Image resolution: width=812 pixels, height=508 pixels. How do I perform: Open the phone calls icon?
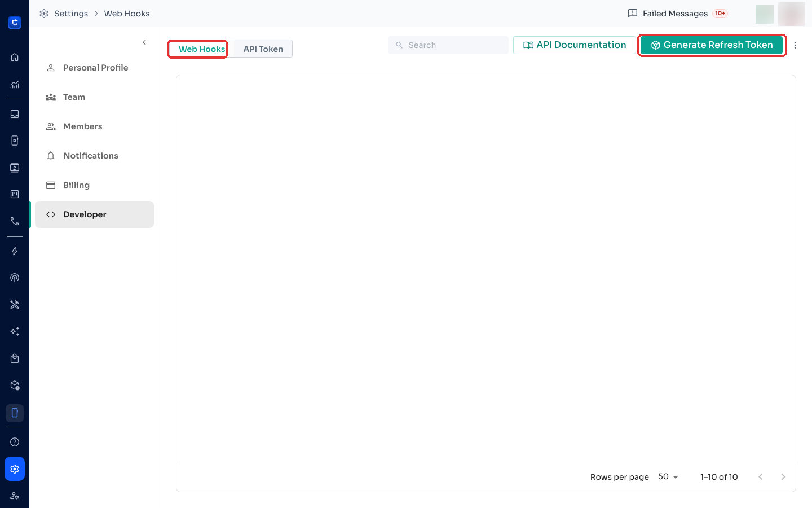click(x=15, y=221)
